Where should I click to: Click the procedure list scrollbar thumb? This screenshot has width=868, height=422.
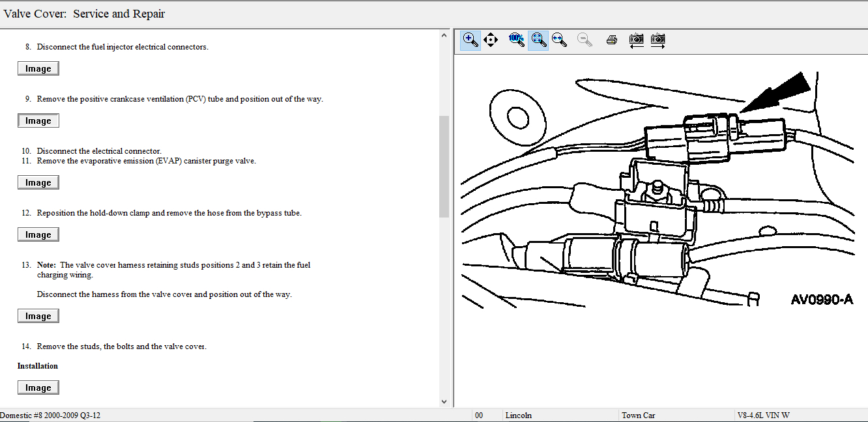point(444,166)
